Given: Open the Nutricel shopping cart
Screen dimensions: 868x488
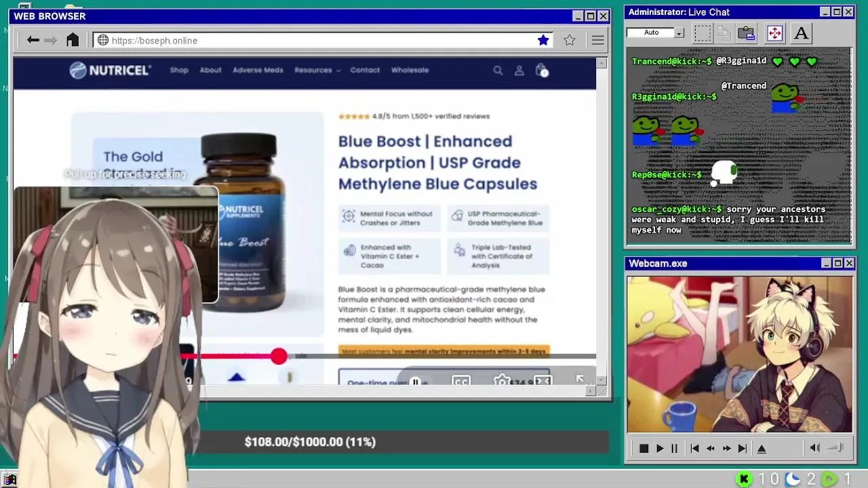Looking at the screenshot, I should click(541, 70).
